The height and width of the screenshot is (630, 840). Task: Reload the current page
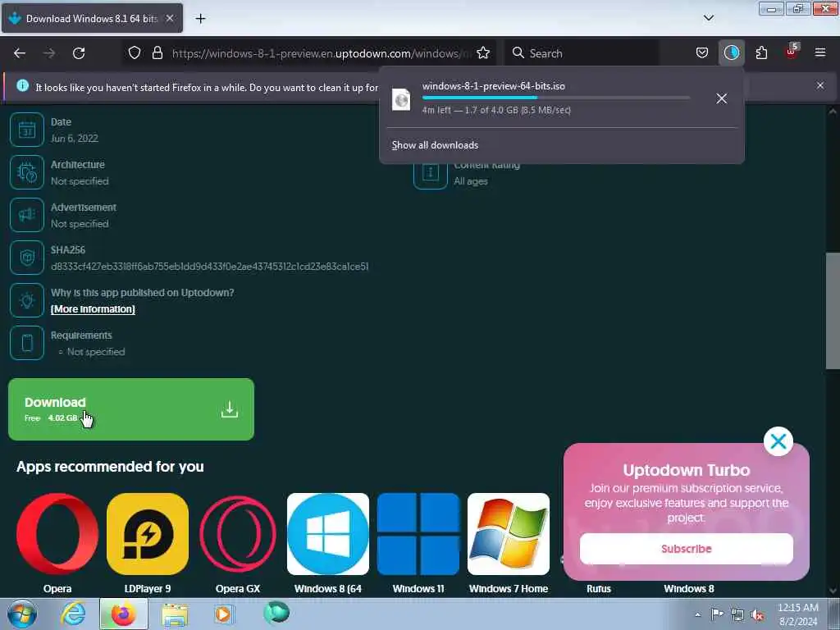79,53
